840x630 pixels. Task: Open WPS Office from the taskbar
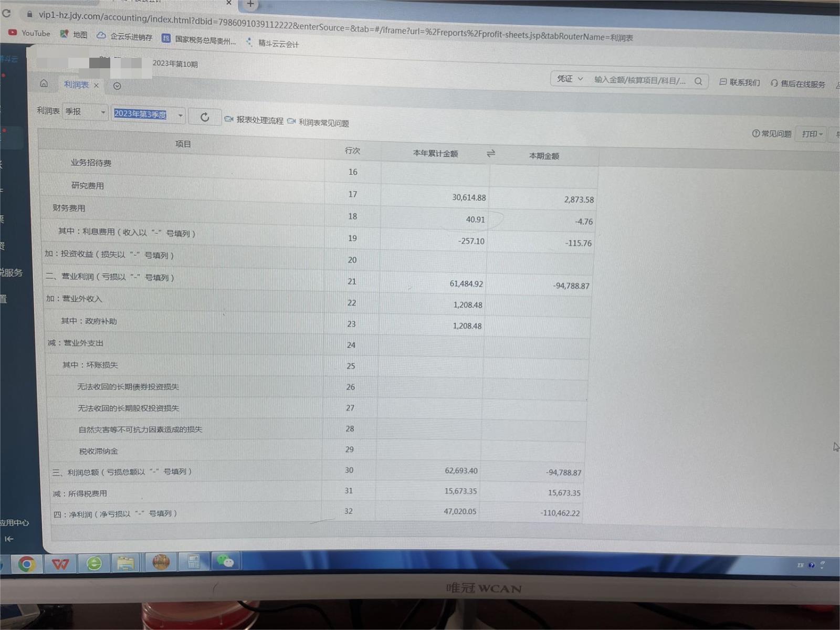tap(60, 564)
